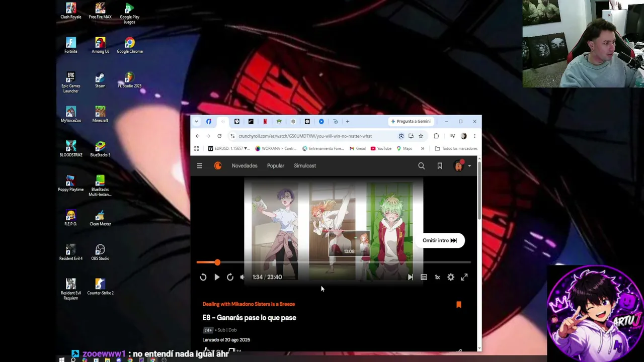
Task: Open the Chrome three-dot menu
Action: (474, 136)
